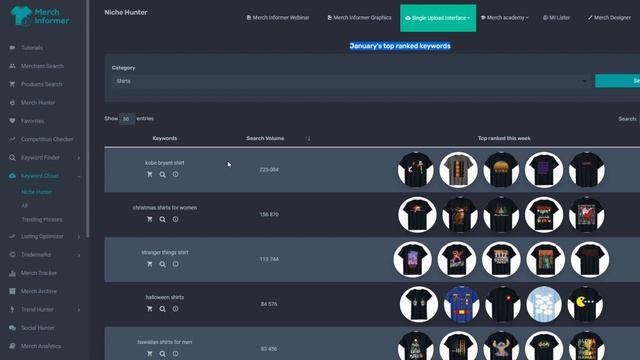The image size is (640, 360).
Task: Click search icon under christmas shirts for women
Action: (162, 220)
